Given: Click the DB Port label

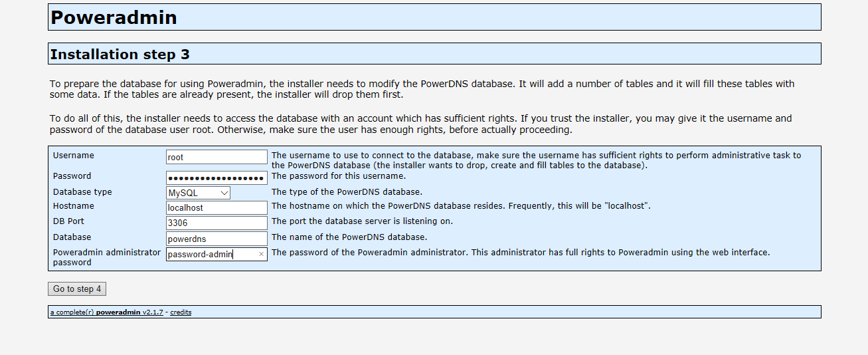Looking at the screenshot, I should pos(68,221).
